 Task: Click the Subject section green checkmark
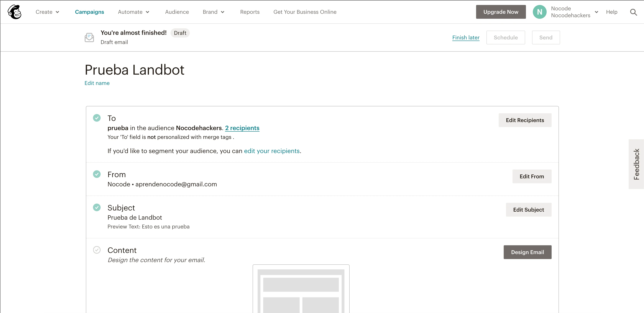[x=97, y=207]
